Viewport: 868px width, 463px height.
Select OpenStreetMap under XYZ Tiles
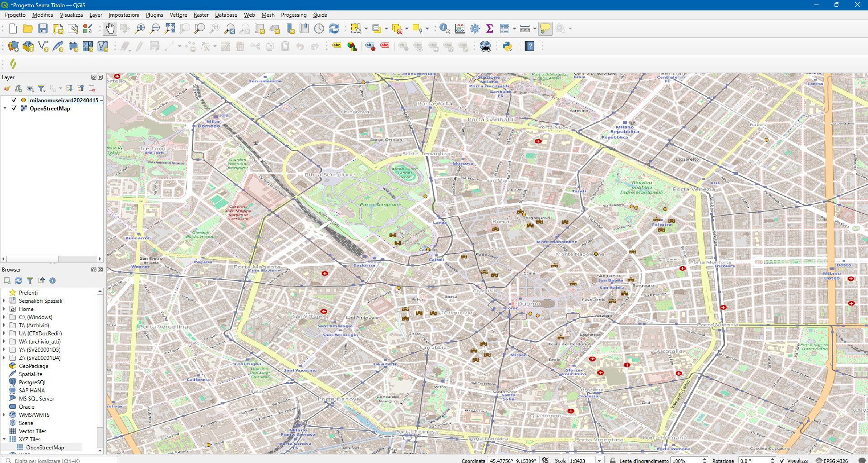click(45, 448)
